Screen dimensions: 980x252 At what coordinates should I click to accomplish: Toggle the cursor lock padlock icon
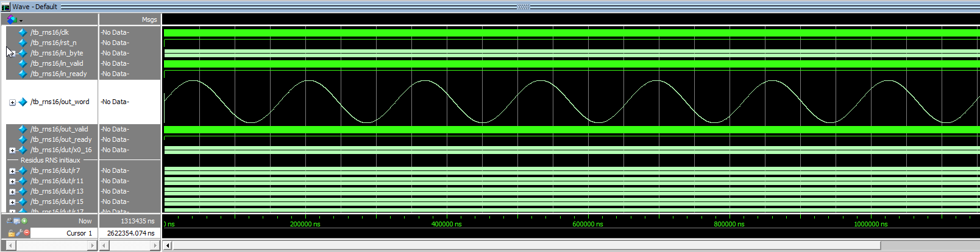(x=11, y=233)
